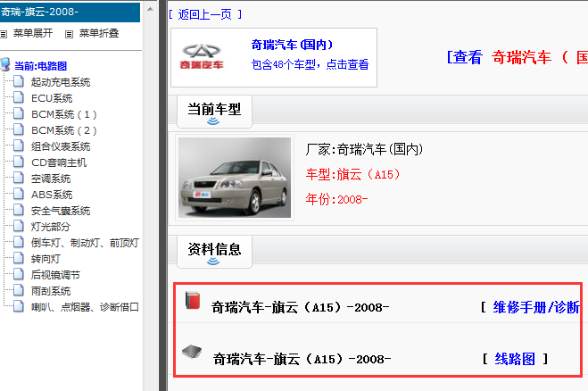
Task: Click 年份:2008- text
Action: tap(336, 199)
